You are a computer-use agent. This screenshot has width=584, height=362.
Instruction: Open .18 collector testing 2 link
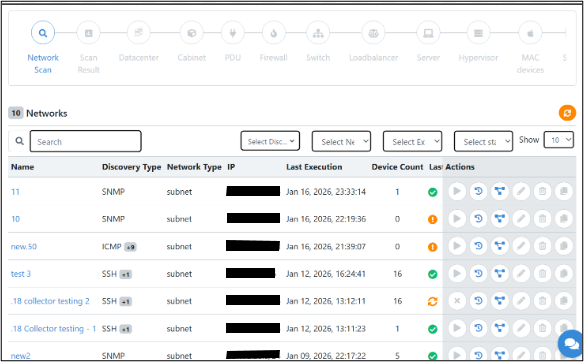(x=50, y=301)
